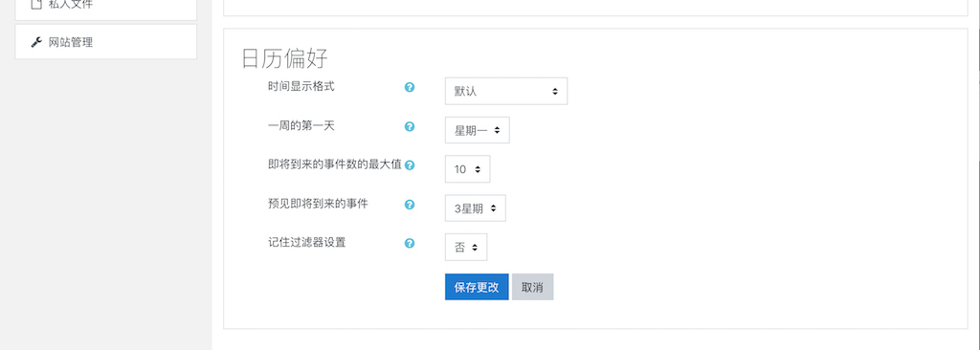Open help icon for 一周的第一天

[x=410, y=126]
